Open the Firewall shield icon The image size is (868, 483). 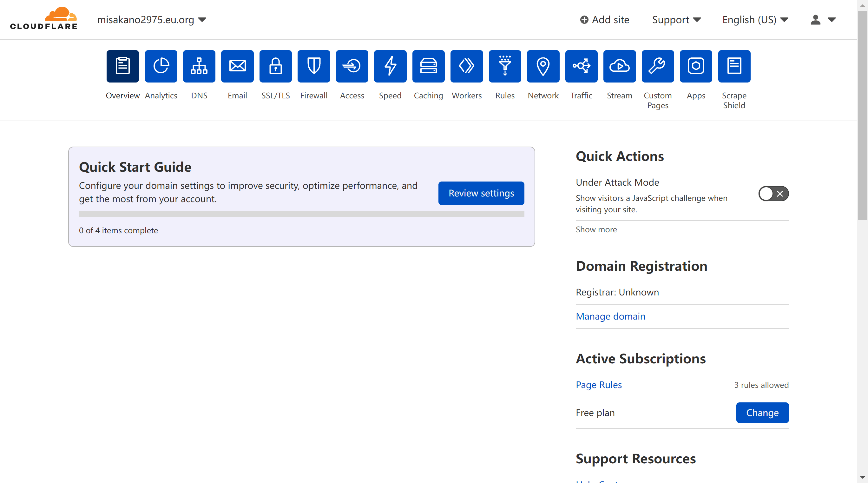pyautogui.click(x=313, y=66)
